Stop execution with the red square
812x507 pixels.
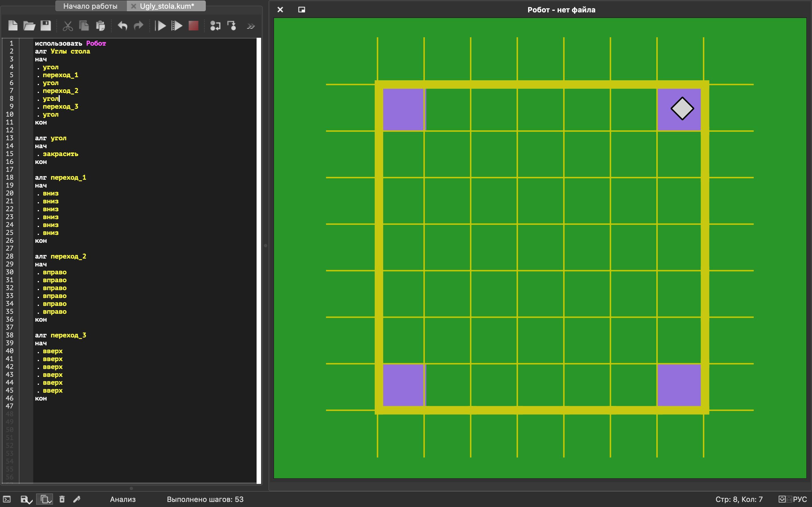[193, 26]
